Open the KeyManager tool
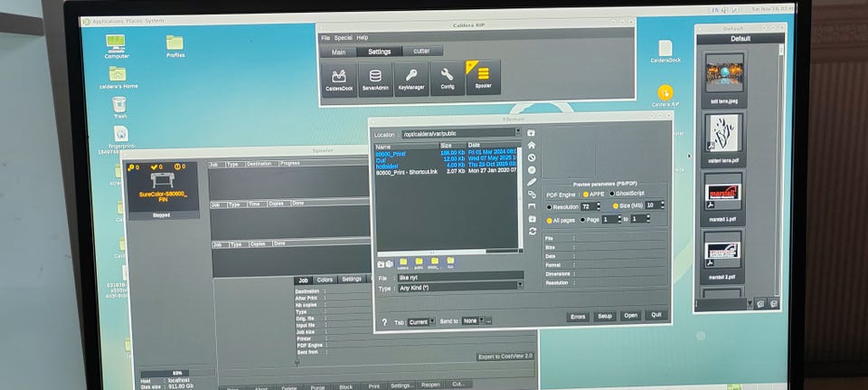Viewport: 868px width, 390px height. [x=410, y=79]
